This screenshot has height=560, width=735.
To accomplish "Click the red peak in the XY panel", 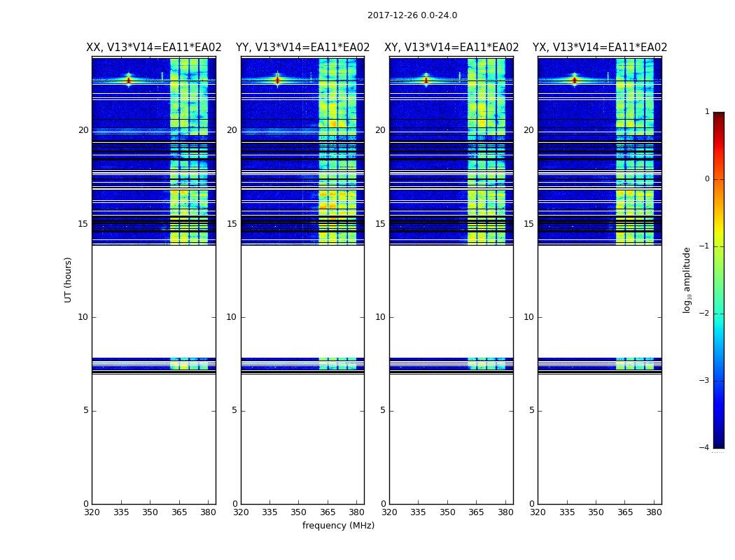I will pos(426,80).
